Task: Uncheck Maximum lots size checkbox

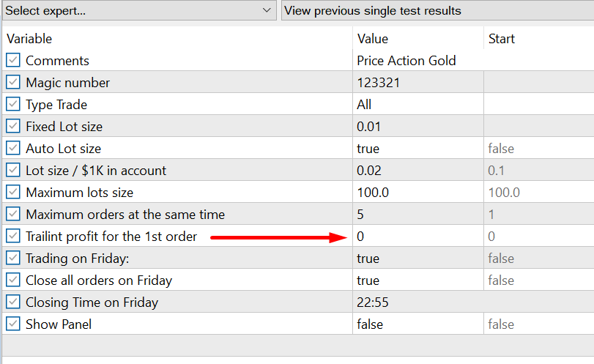Action: click(x=13, y=193)
